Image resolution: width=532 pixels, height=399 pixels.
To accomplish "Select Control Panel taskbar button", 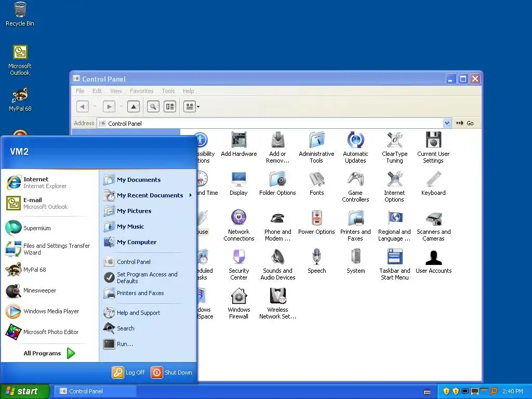I will click(96, 391).
